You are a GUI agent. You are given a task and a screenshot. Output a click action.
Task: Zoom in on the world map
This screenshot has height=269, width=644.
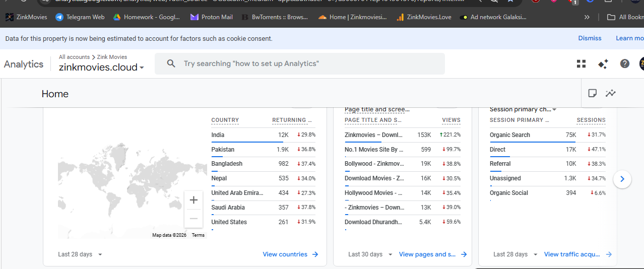point(194,200)
